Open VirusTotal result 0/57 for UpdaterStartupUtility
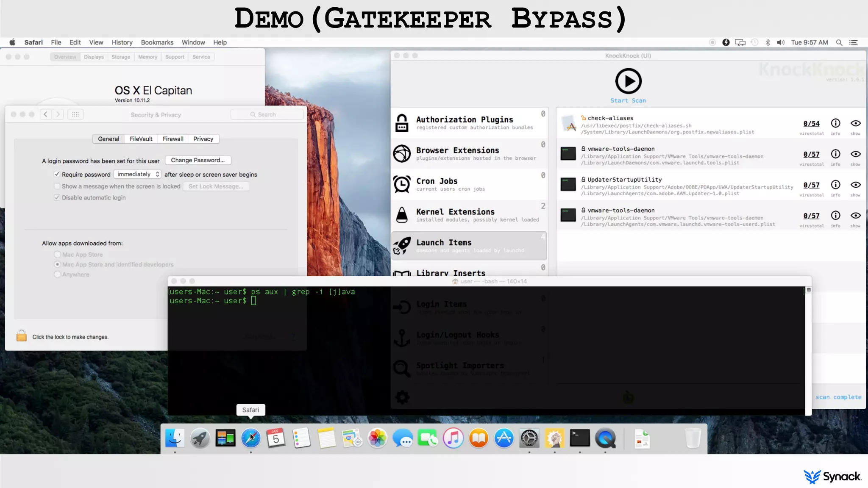The height and width of the screenshot is (488, 868). (811, 185)
